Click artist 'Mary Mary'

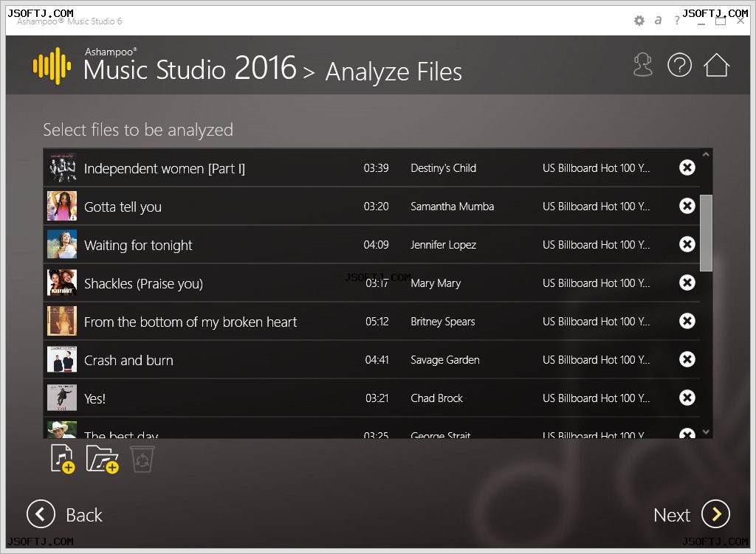[436, 283]
